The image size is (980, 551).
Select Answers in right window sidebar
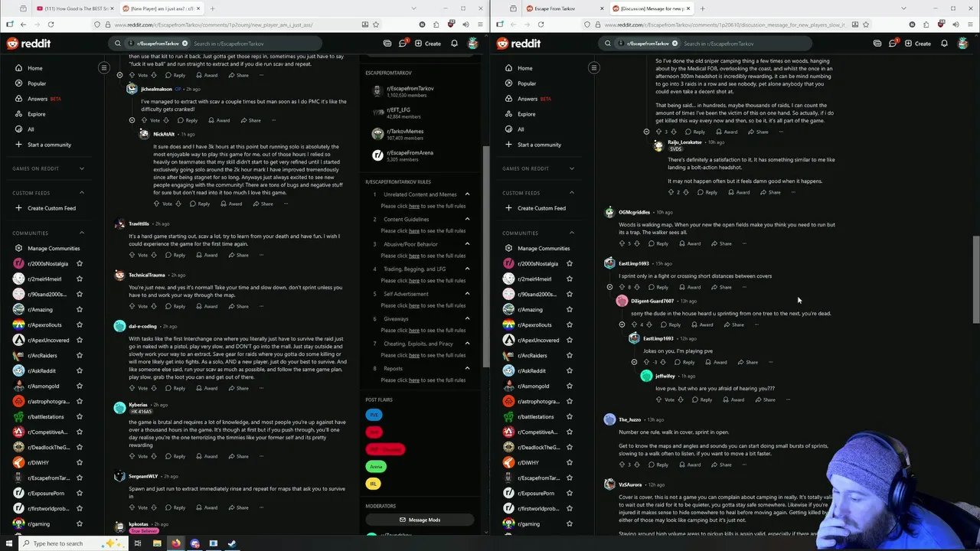coord(527,99)
